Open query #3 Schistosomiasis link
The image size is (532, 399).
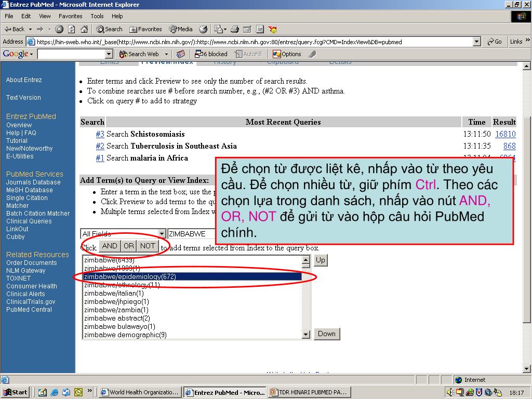point(100,134)
